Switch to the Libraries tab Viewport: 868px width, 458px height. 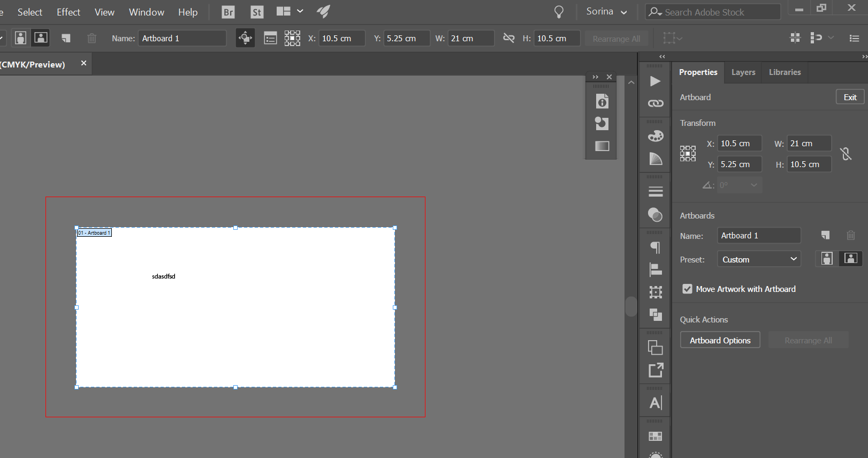[785, 72]
